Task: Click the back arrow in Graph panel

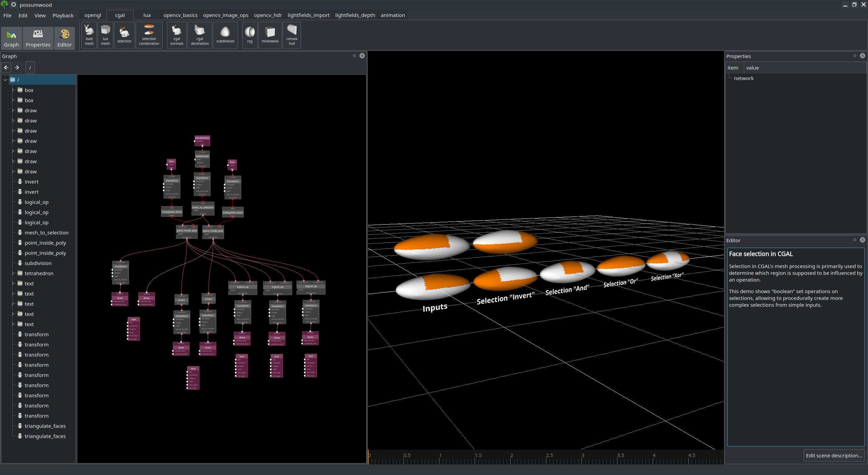Action: 6,68
